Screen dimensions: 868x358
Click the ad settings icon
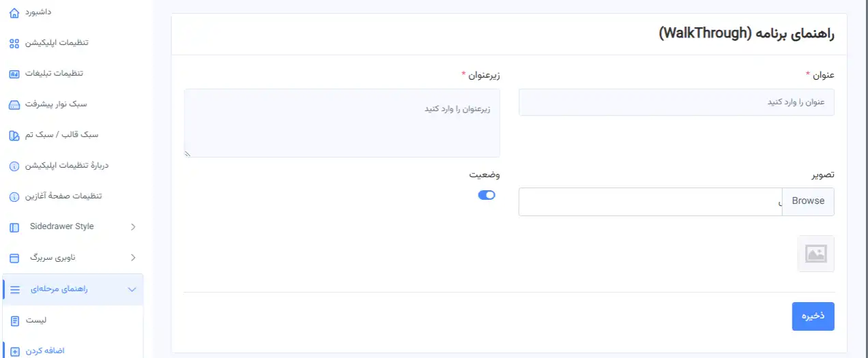click(x=14, y=74)
